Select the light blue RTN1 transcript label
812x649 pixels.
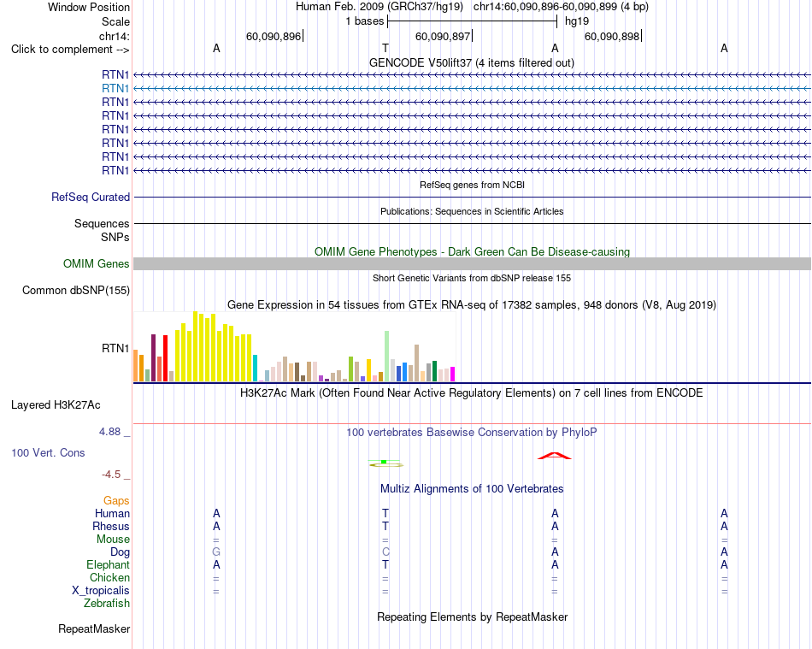tap(115, 89)
